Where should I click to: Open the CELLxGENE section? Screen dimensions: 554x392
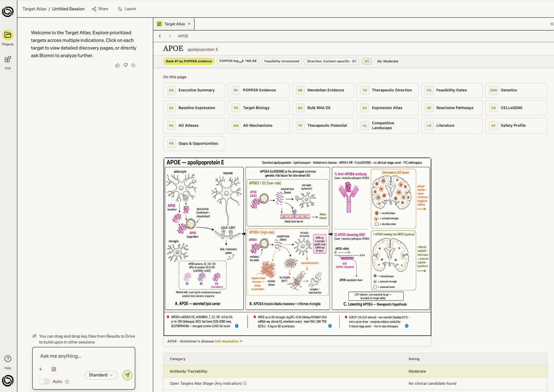click(x=517, y=108)
